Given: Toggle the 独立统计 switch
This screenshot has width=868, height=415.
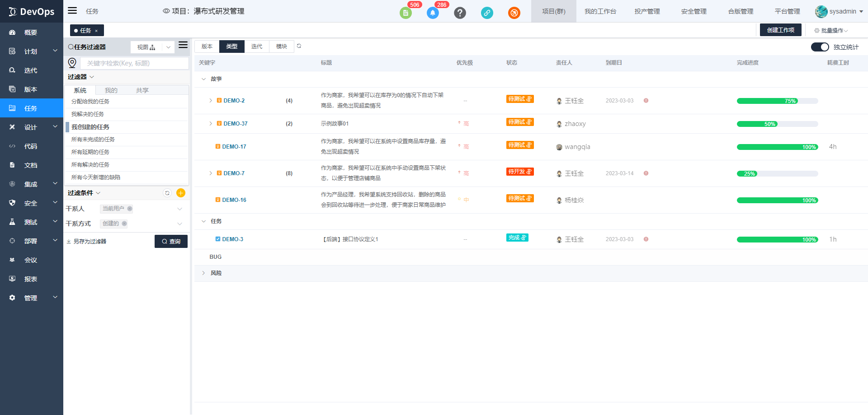Looking at the screenshot, I should (x=820, y=47).
